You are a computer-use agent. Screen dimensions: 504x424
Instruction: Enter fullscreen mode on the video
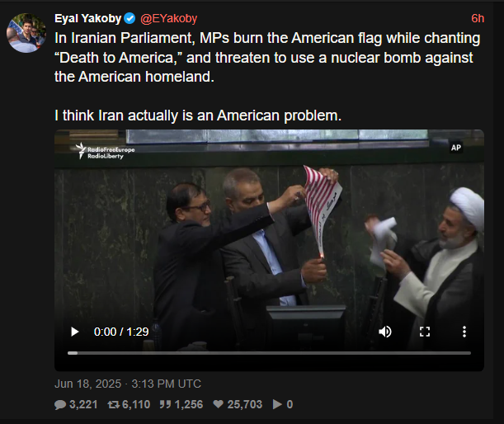point(425,332)
